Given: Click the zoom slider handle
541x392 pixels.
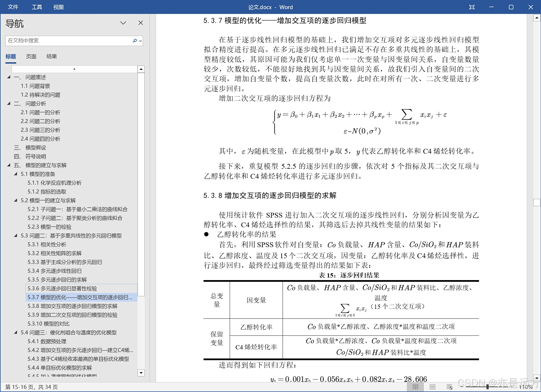Looking at the screenshot, I should coord(487,387).
